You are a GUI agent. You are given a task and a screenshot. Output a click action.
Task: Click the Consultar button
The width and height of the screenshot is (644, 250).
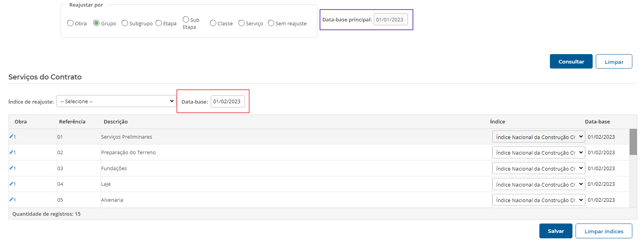coord(571,62)
